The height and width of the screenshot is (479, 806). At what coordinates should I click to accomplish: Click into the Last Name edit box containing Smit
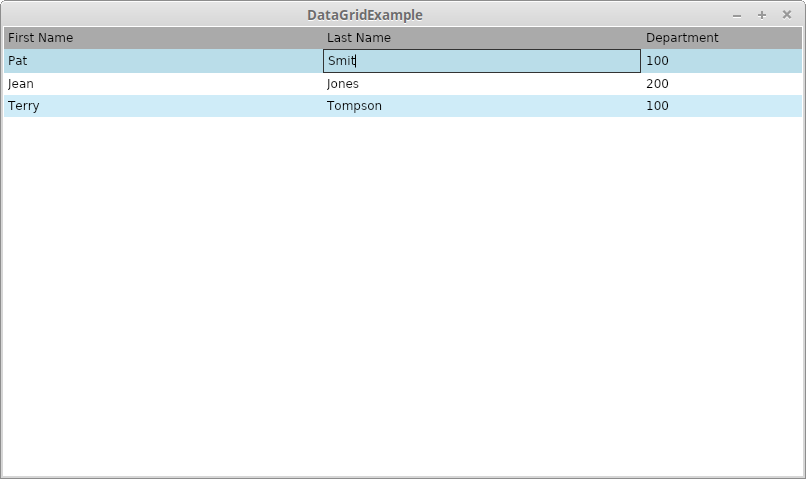point(481,61)
